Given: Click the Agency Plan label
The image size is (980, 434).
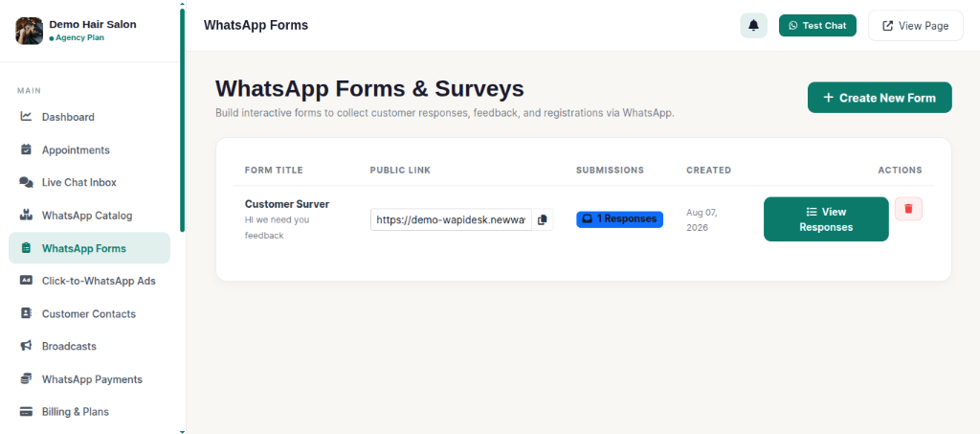Looking at the screenshot, I should point(79,37).
